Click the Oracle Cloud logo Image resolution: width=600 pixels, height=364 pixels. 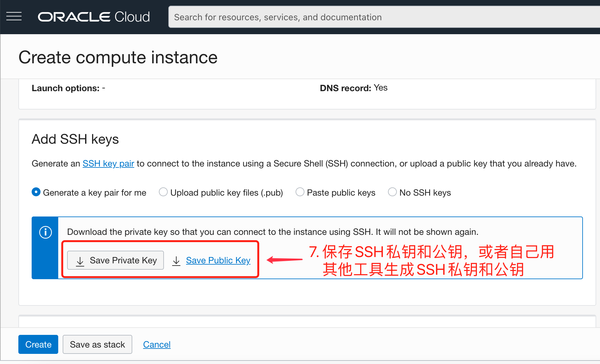94,17
